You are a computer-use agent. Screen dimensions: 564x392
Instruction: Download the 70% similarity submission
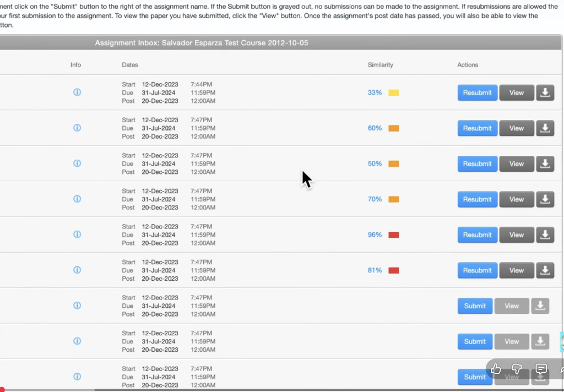545,199
